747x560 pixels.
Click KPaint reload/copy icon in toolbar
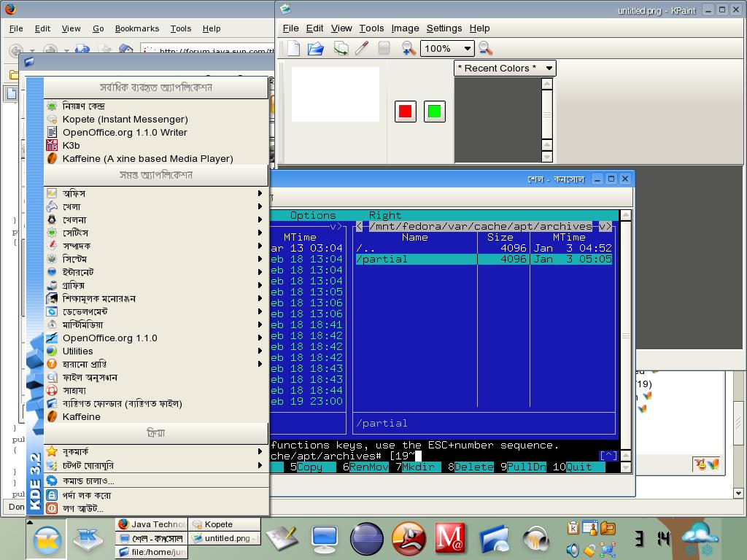coord(341,48)
